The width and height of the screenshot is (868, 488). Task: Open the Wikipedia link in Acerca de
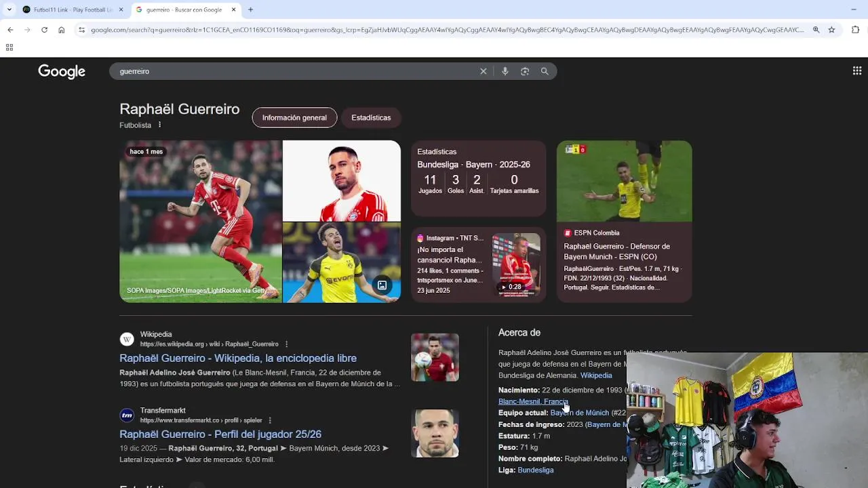pos(596,375)
